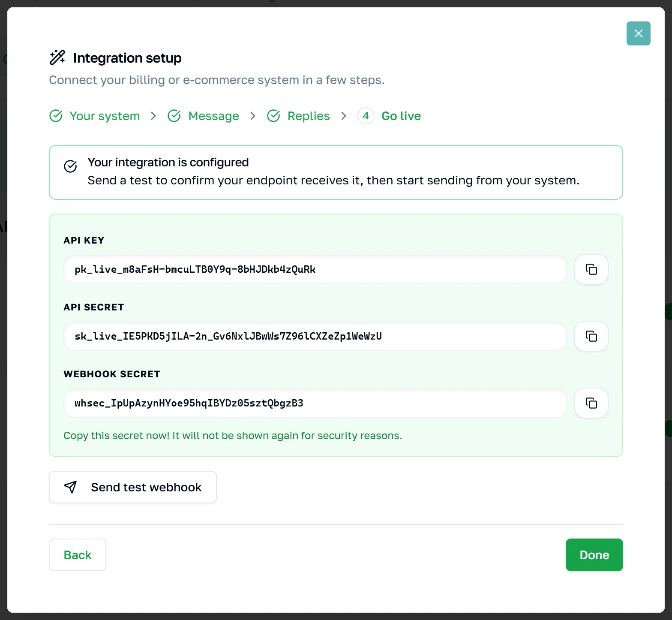Image resolution: width=672 pixels, height=620 pixels.
Task: Click the check icon beside Replies
Action: (273, 116)
